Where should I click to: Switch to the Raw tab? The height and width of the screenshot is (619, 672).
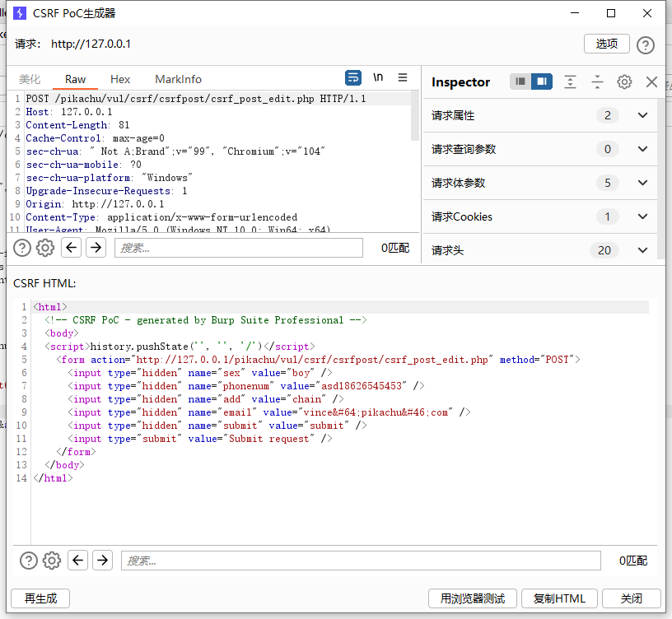click(x=76, y=79)
